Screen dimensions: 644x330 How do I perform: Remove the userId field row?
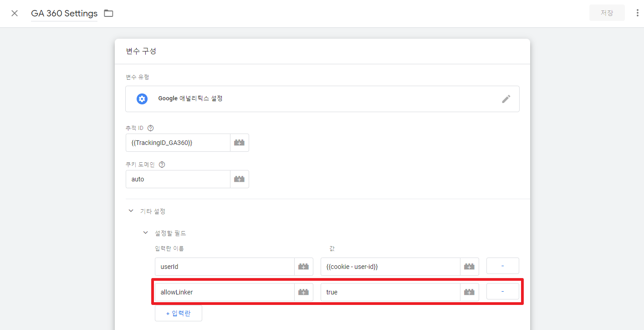(502, 266)
